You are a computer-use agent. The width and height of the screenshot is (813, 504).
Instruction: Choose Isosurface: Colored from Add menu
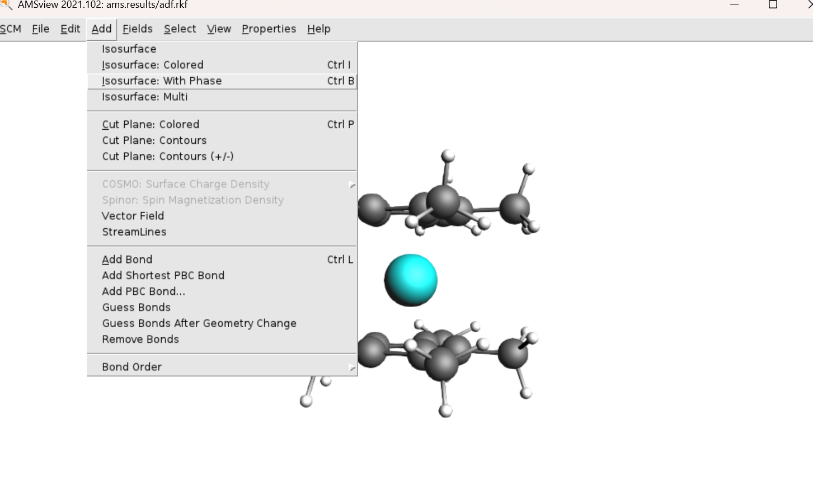222,65
